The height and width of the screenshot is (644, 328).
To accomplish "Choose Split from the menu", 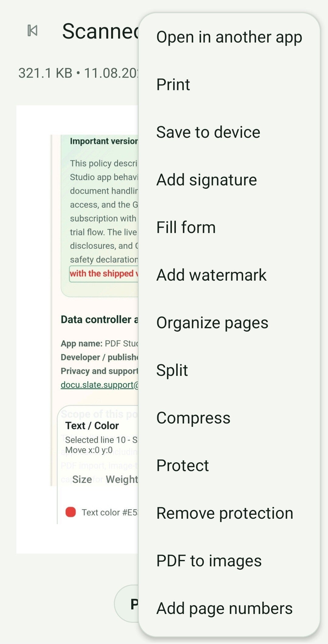I will (x=229, y=370).
